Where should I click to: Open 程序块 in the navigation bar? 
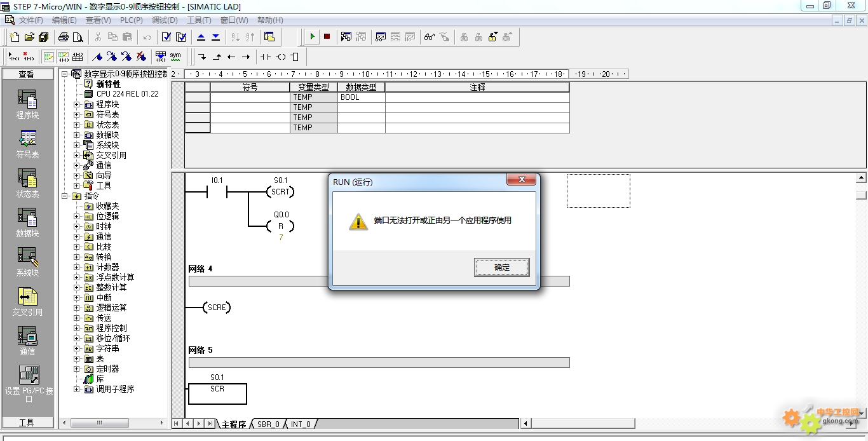click(x=27, y=105)
